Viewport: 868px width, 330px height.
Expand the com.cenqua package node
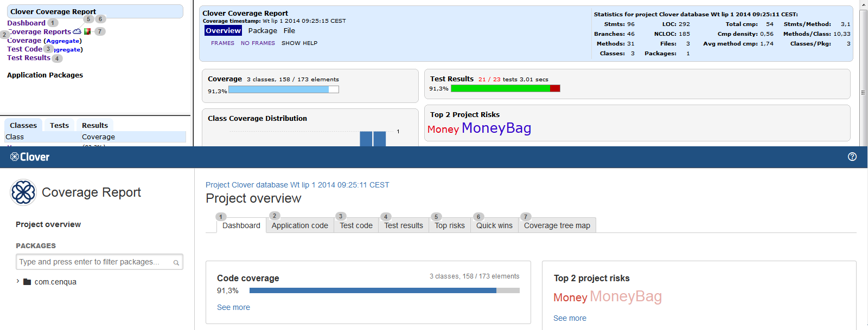tap(18, 281)
